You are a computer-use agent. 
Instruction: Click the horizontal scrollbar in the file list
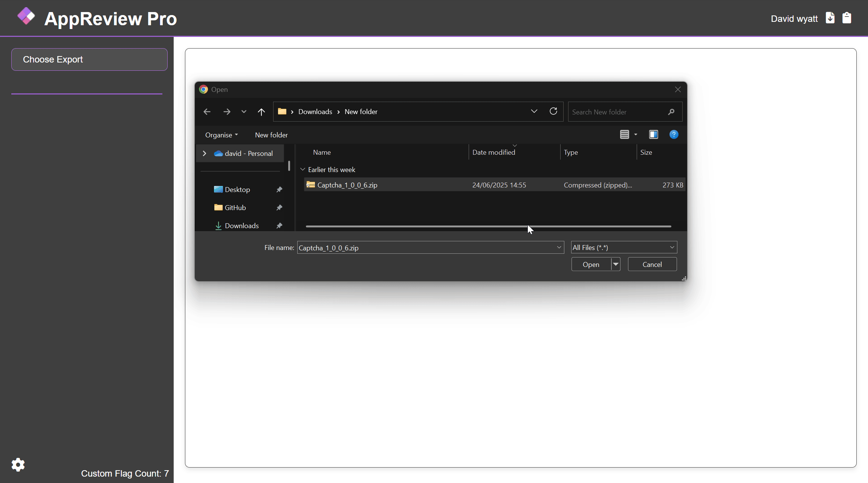488,227
